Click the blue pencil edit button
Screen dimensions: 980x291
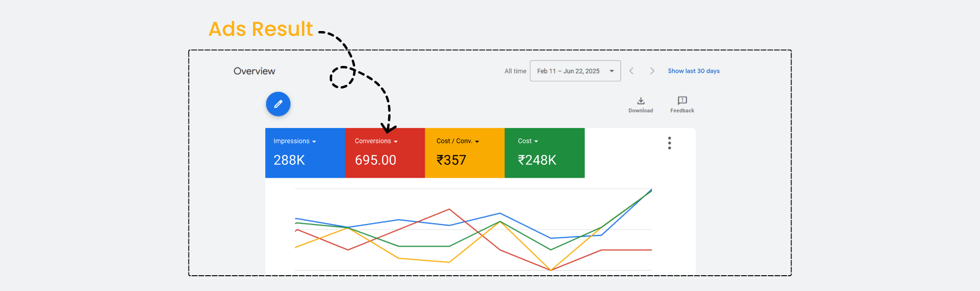(278, 104)
